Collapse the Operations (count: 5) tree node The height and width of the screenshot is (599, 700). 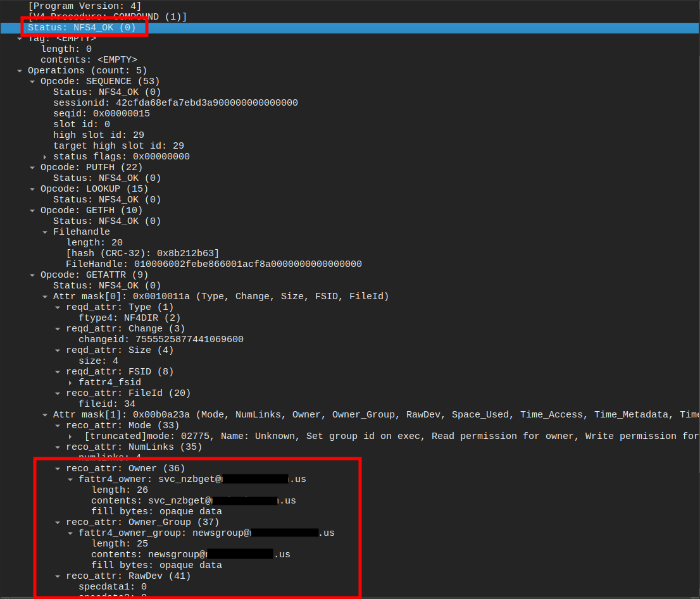click(20, 71)
